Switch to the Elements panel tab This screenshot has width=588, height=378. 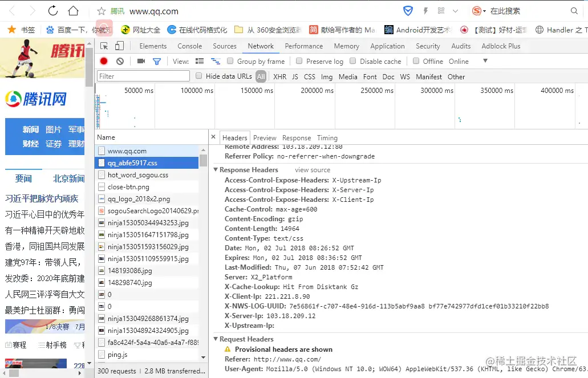pos(153,46)
